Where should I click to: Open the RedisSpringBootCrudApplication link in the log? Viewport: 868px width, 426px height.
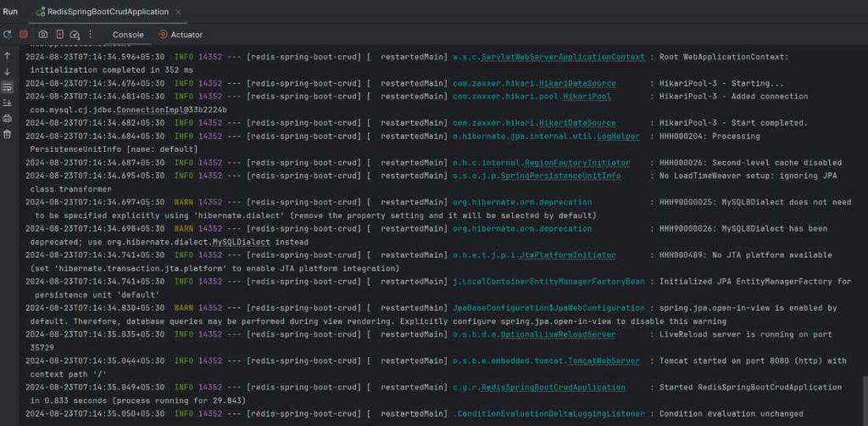pyautogui.click(x=553, y=387)
